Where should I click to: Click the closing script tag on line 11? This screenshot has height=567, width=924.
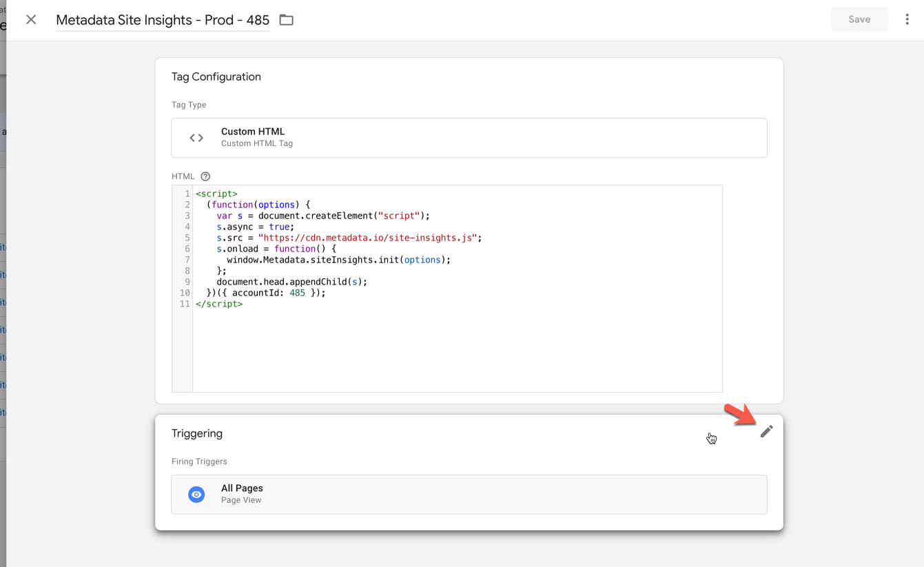click(x=219, y=304)
